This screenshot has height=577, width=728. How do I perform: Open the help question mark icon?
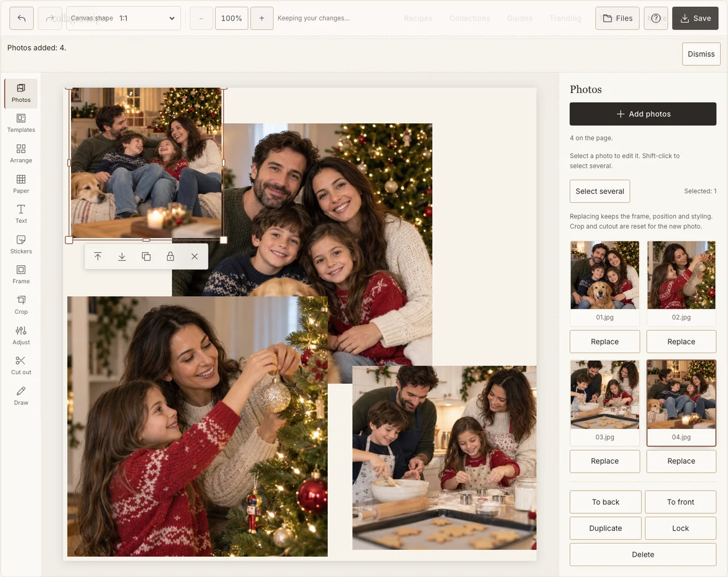[x=656, y=18]
